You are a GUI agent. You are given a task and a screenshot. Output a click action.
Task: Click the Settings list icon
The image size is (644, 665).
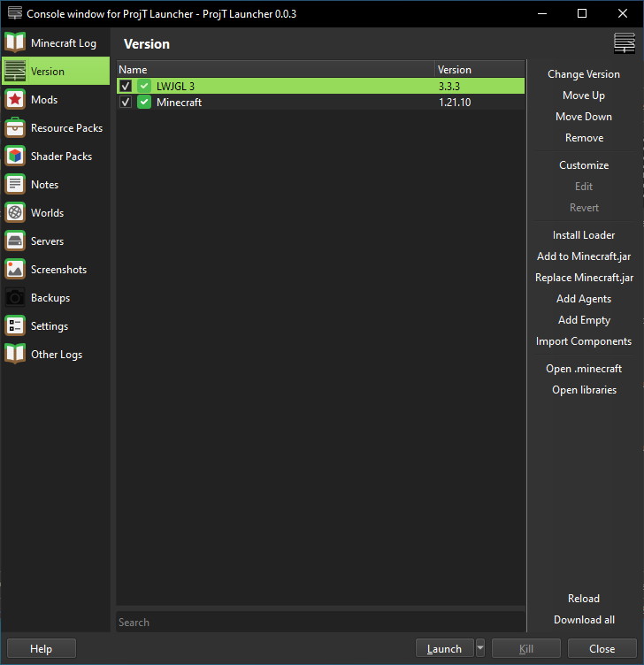point(15,326)
